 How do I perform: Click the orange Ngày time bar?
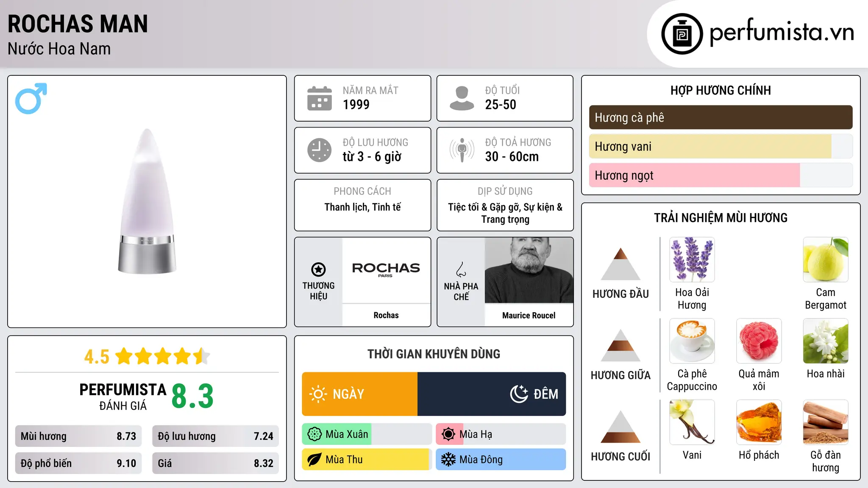point(360,394)
